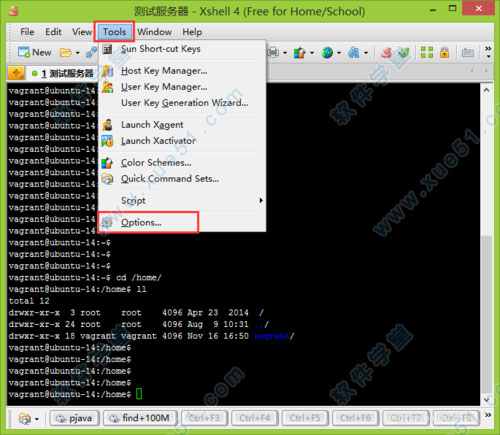Screen dimensions: 500x435
Task: Click the terminal vertical scrollbar thumb
Action: (x=487, y=314)
